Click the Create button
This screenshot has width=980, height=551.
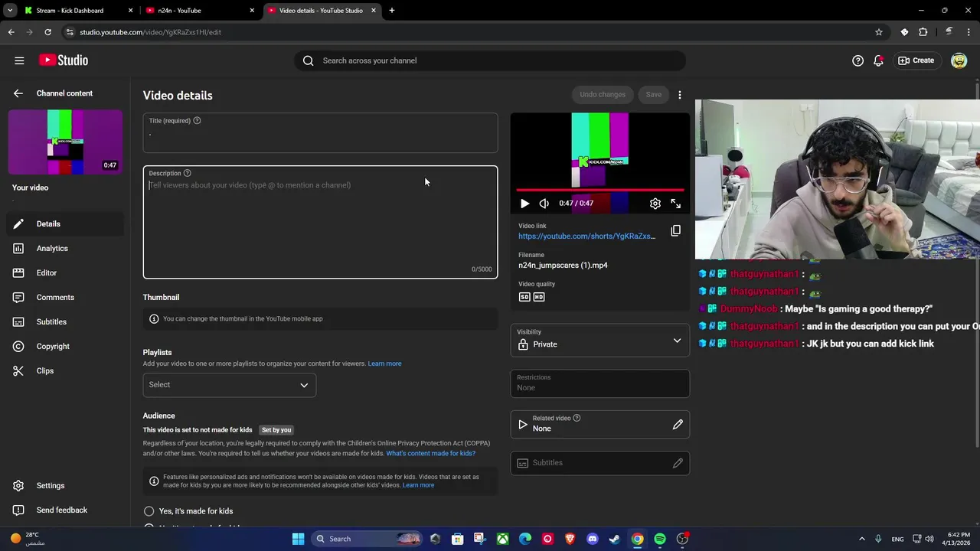pos(916,60)
